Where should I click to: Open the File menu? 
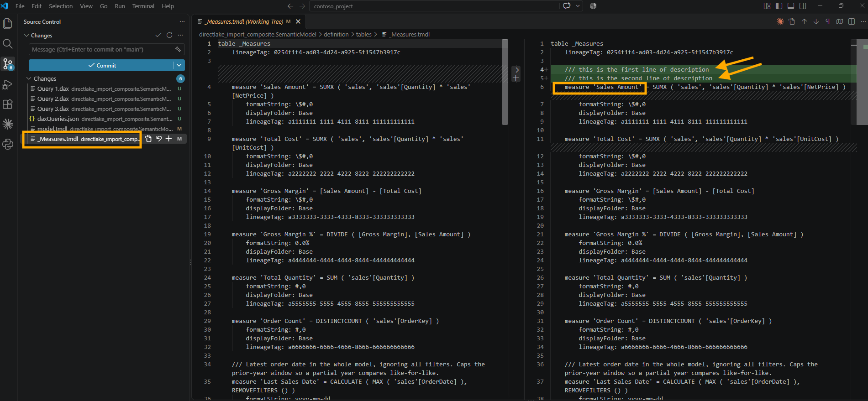20,6
